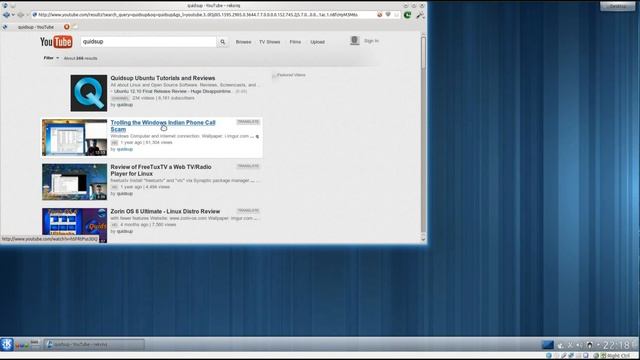Image resolution: width=640 pixels, height=360 pixels.
Task: Click TRANSLATE beside the Zorin OS 6 video
Action: click(x=248, y=211)
